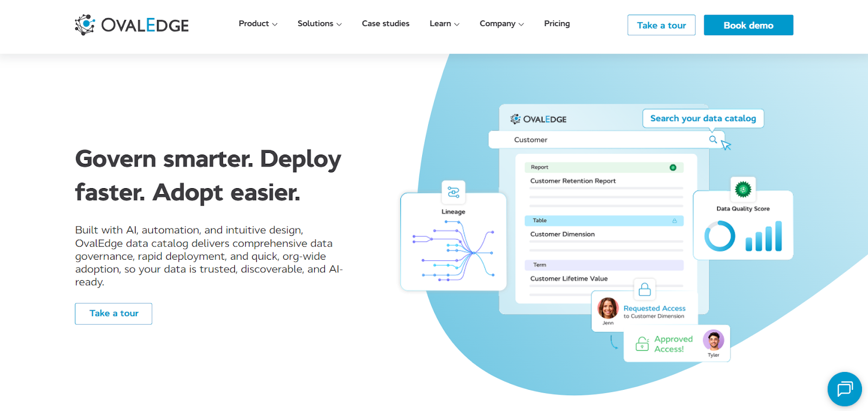This screenshot has width=868, height=411.
Task: Expand the Product menu
Action: 258,23
